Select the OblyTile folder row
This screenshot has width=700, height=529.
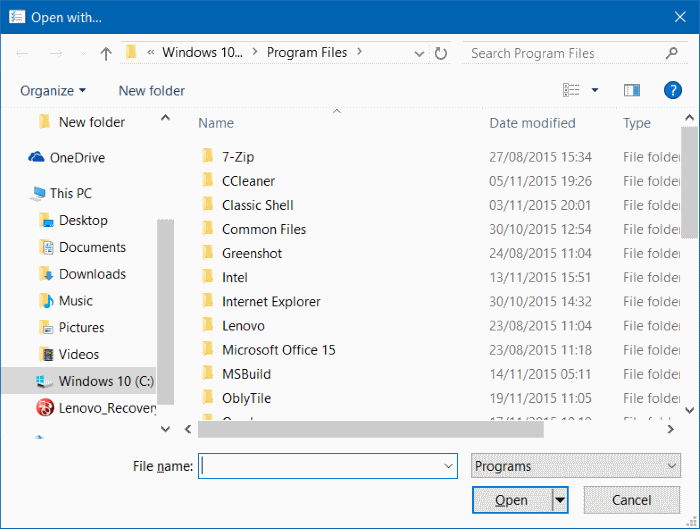[439, 398]
